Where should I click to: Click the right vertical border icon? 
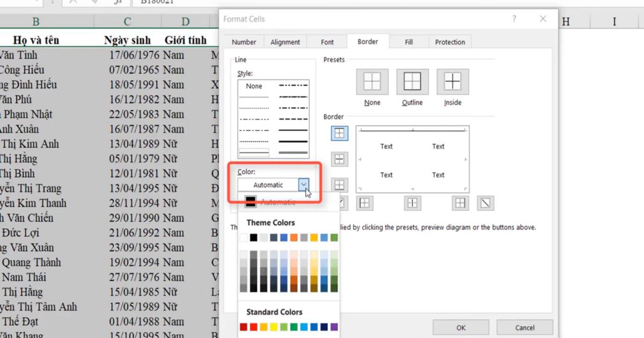tap(460, 203)
